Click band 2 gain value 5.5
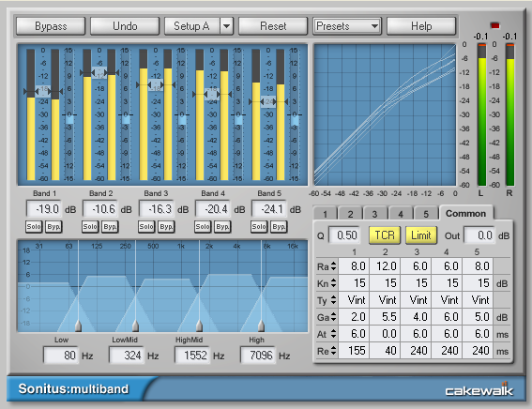Image resolution: width=532 pixels, height=409 pixels. pyautogui.click(x=386, y=317)
